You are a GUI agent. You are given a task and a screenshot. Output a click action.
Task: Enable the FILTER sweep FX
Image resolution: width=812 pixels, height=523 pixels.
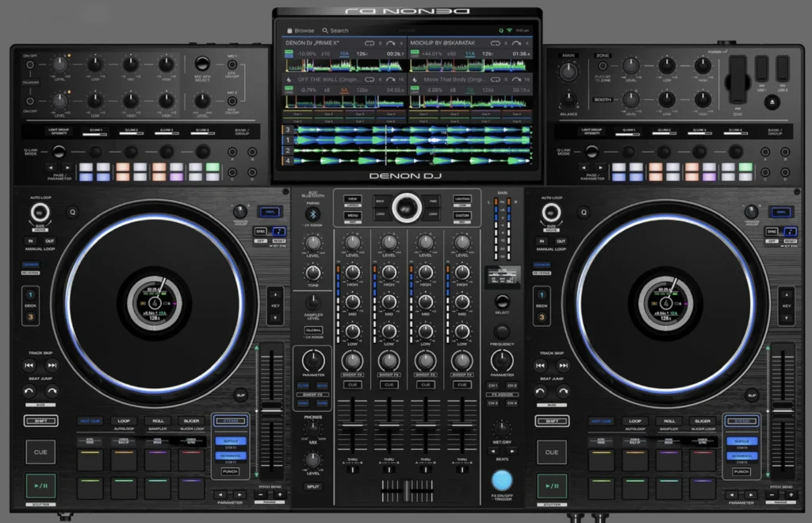click(x=304, y=386)
